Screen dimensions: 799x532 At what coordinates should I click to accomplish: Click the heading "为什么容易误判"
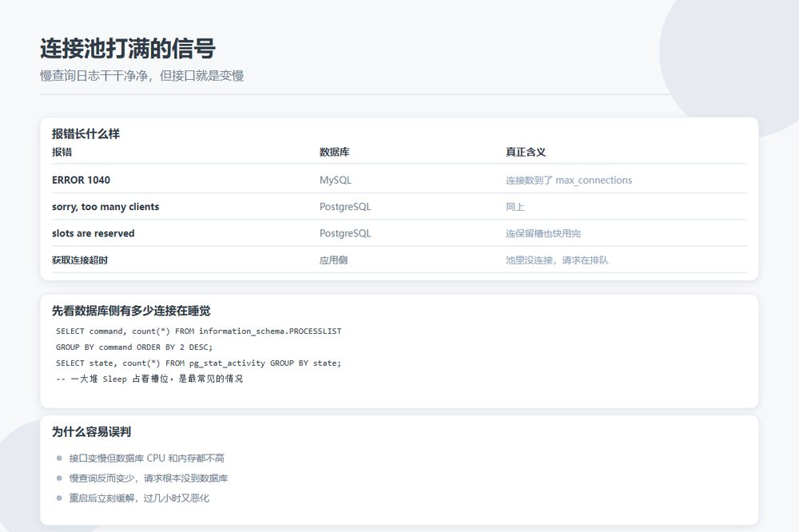point(91,432)
